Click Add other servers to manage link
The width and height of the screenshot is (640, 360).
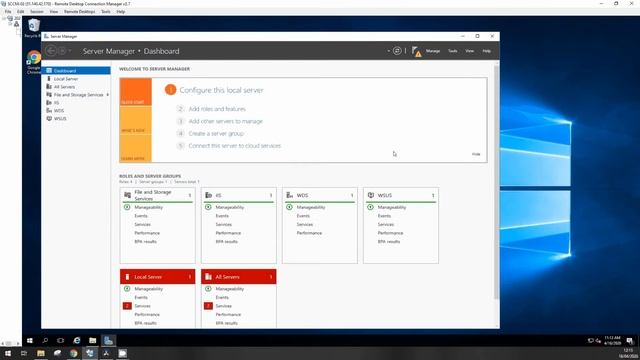point(225,121)
